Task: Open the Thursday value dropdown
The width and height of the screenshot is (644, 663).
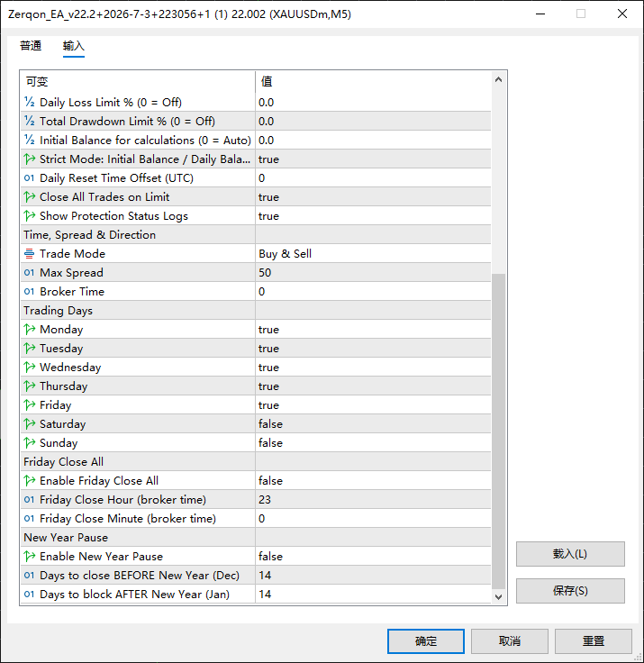Action: click(373, 386)
